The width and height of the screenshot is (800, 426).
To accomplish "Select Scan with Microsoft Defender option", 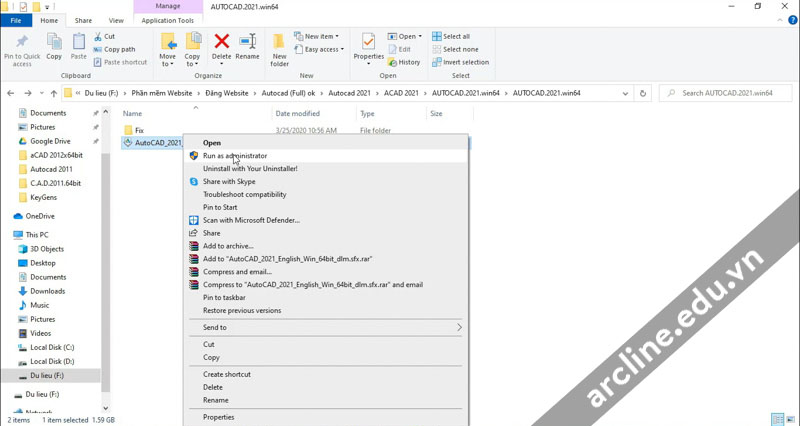I will 251,220.
